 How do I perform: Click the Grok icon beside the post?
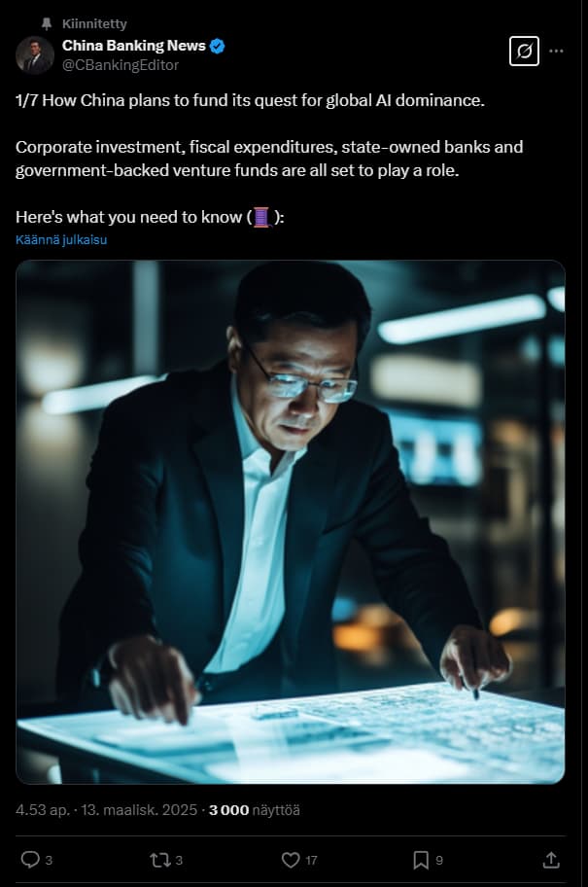tap(524, 52)
